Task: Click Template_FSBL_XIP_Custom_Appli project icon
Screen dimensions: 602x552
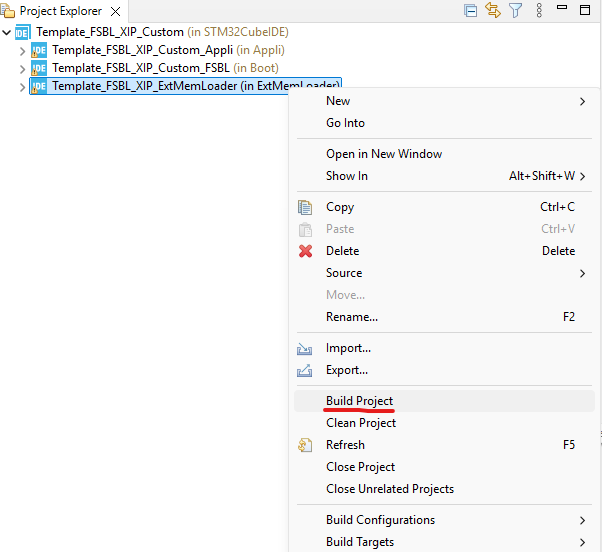Action: 39,50
